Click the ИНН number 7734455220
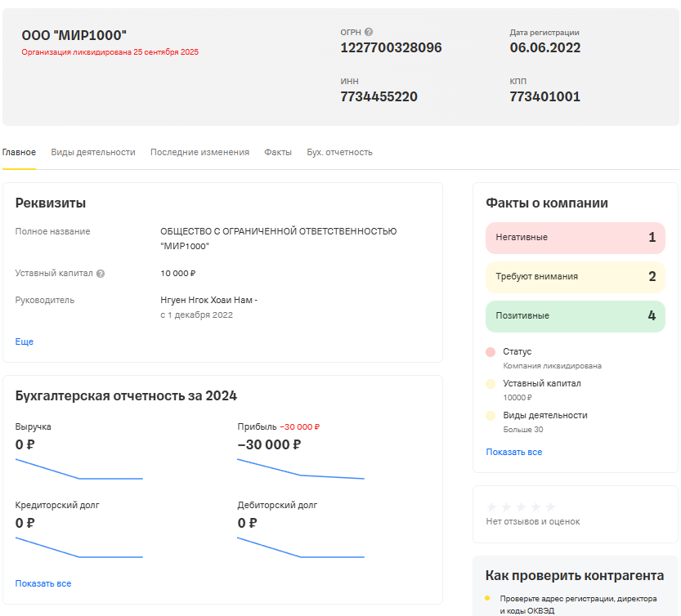Screen dimensions: 681x616 click(379, 96)
